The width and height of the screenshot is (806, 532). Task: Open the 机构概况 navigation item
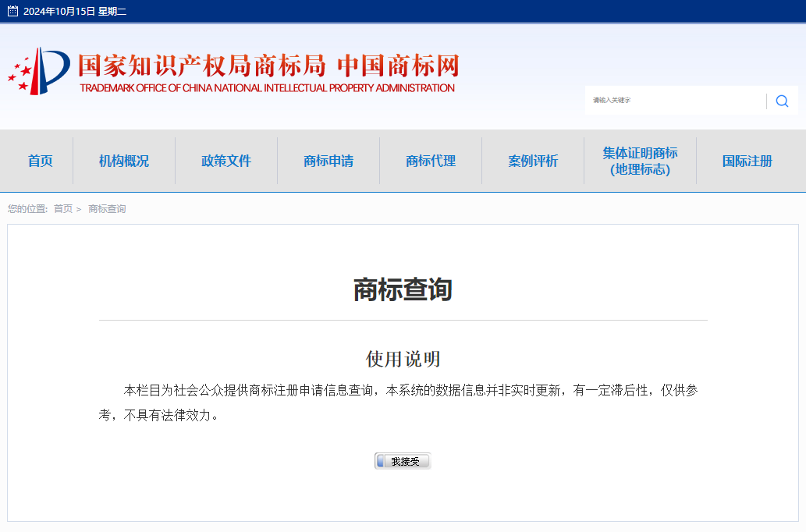pyautogui.click(x=124, y=161)
